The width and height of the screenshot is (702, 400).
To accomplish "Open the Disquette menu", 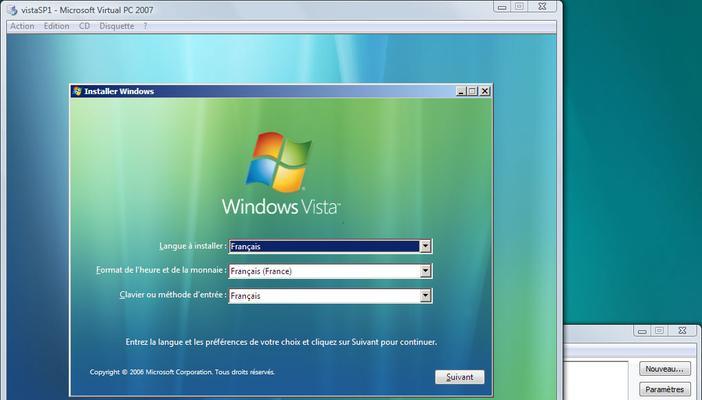I will click(x=116, y=26).
